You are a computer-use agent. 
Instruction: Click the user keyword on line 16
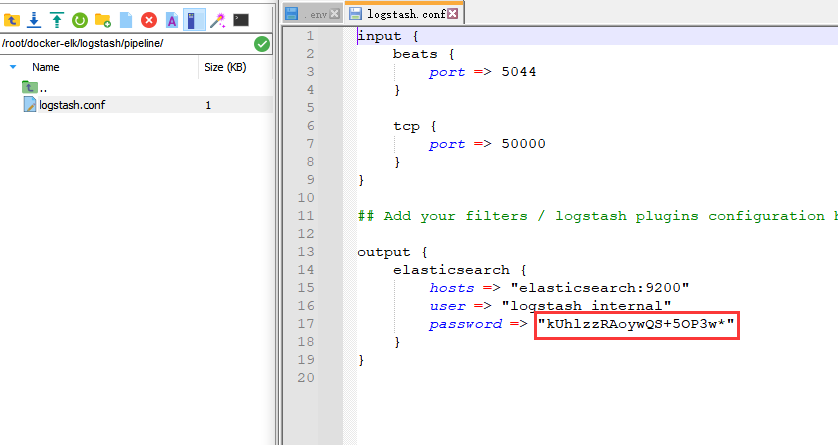click(447, 306)
